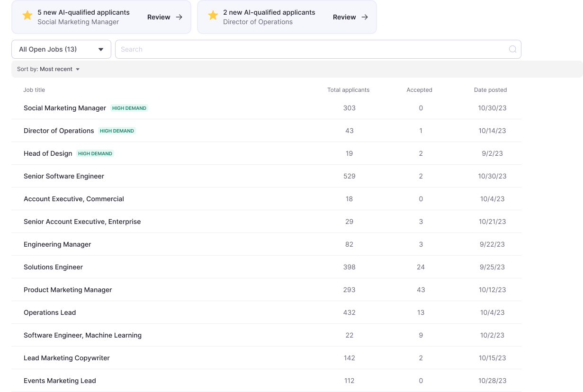Click the Accepted column header
Viewport: 583px width, 392px height.
coord(419,90)
